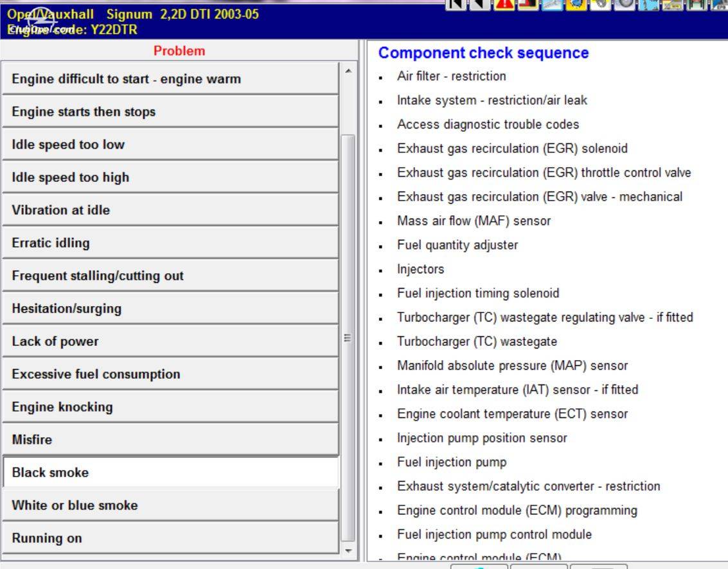
Task: Click 'Fuel injection timing solenoid' item
Action: (x=478, y=294)
